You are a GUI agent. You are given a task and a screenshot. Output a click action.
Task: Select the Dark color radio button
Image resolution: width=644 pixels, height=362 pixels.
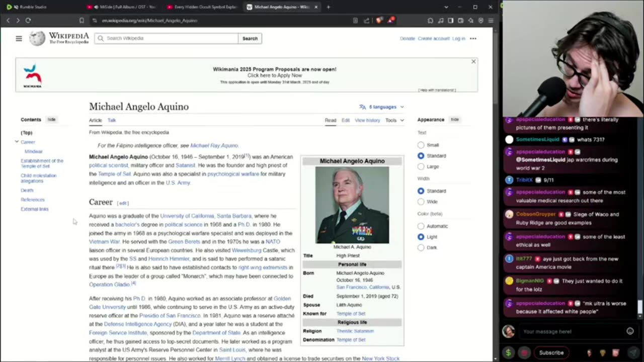421,247
